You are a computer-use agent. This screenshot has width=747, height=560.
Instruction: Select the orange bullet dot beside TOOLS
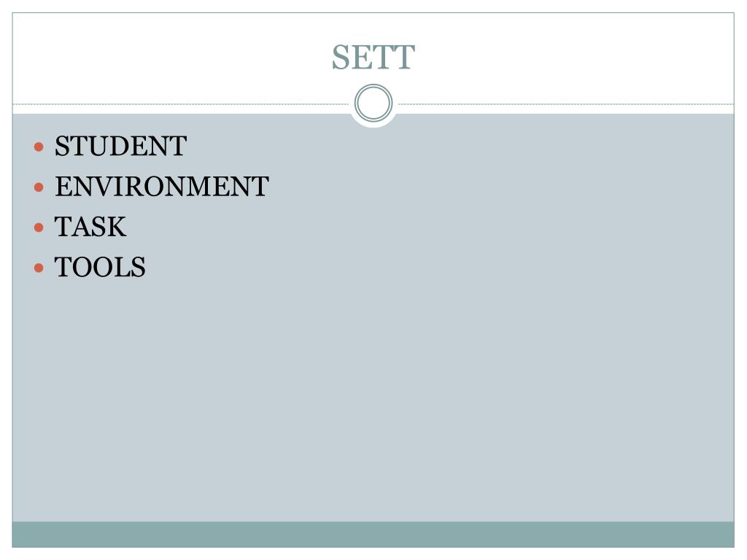point(39,268)
